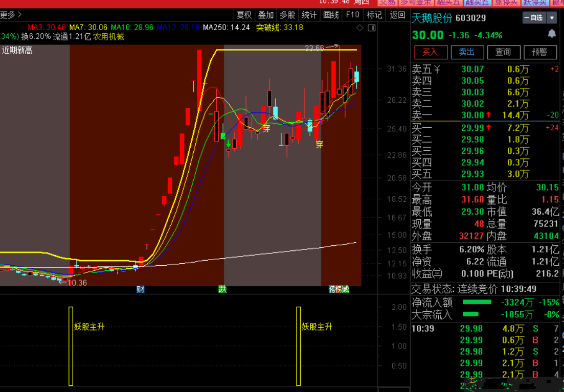Click the MA3: 30.46 label
The width and height of the screenshot is (564, 392).
click(x=47, y=28)
